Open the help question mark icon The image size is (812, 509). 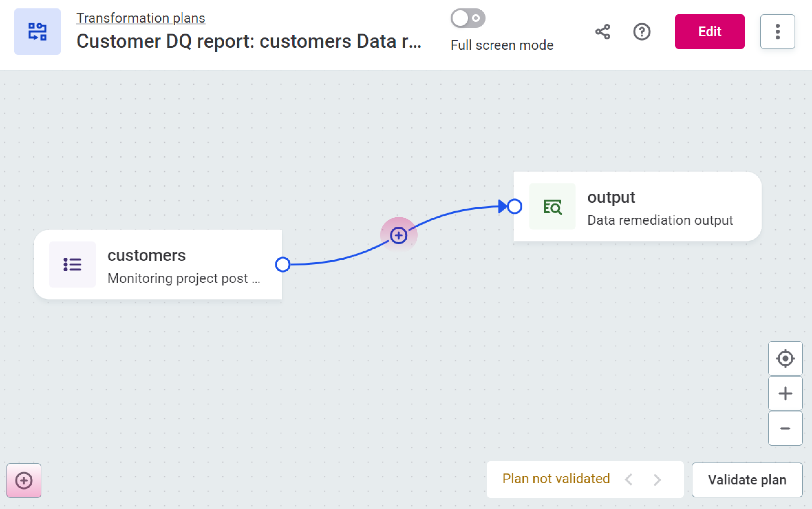[642, 32]
